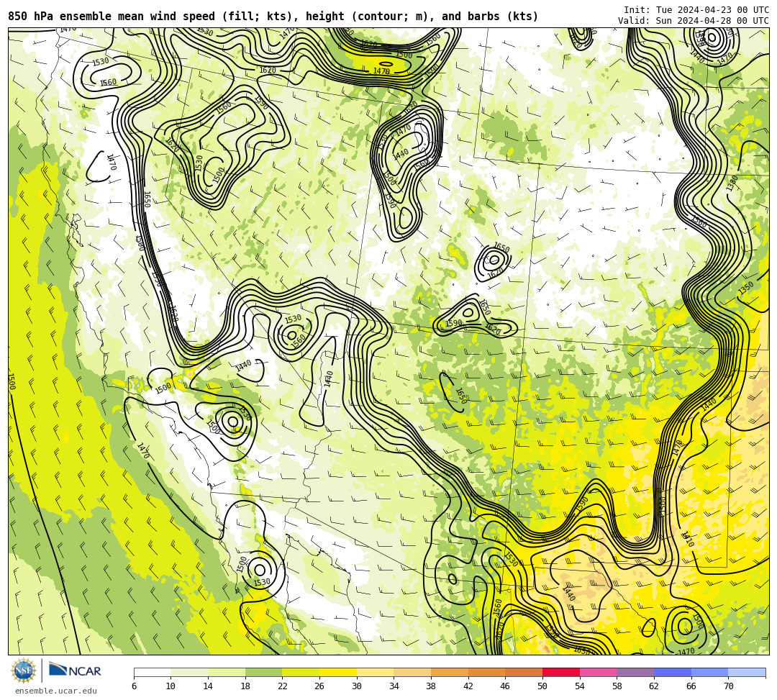Viewport: 777px width, 700px height.
Task: Pick the orange 42–46 kts colorbar segment
Action: point(486,672)
